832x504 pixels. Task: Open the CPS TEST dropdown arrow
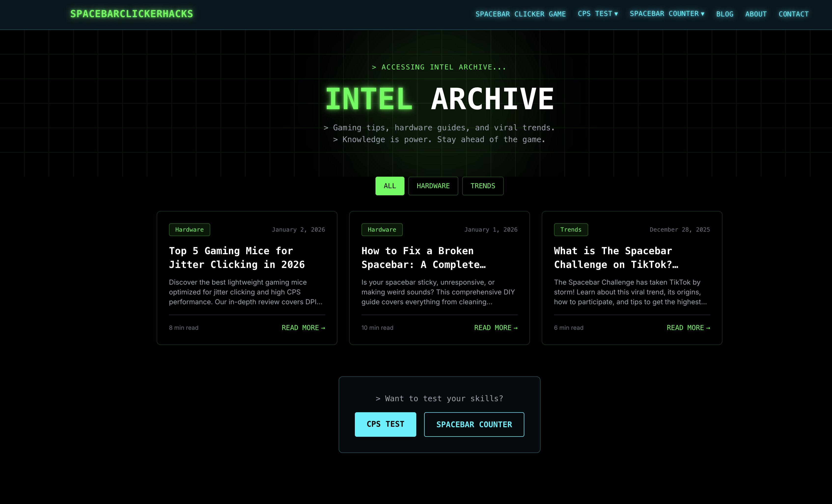(x=617, y=14)
